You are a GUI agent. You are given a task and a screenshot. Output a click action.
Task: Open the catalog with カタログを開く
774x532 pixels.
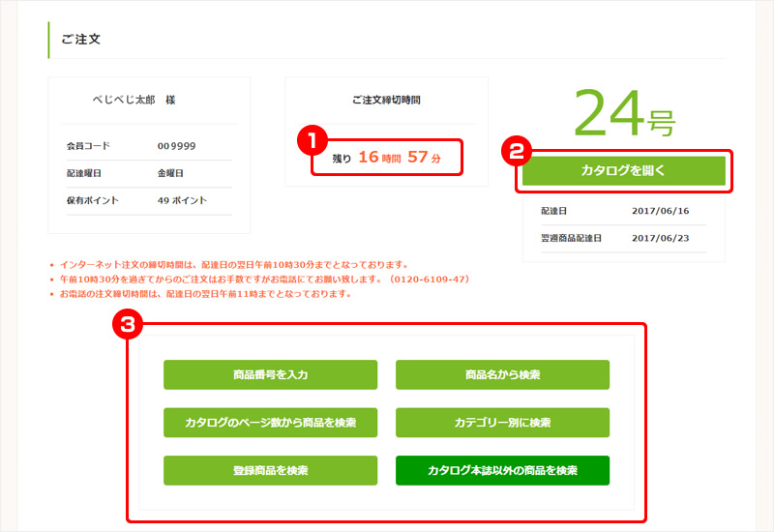click(x=623, y=170)
